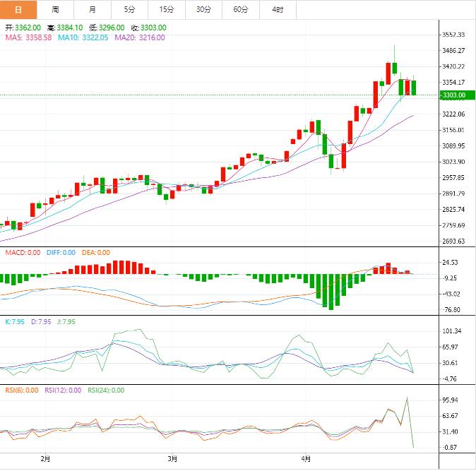Click the K:7.95 indicator label
Viewport: 476px width, 471px height.
click(16, 321)
